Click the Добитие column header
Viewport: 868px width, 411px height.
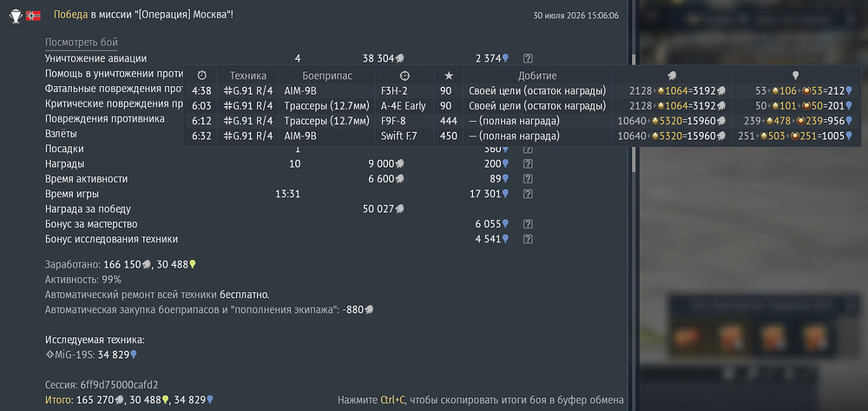[537, 76]
